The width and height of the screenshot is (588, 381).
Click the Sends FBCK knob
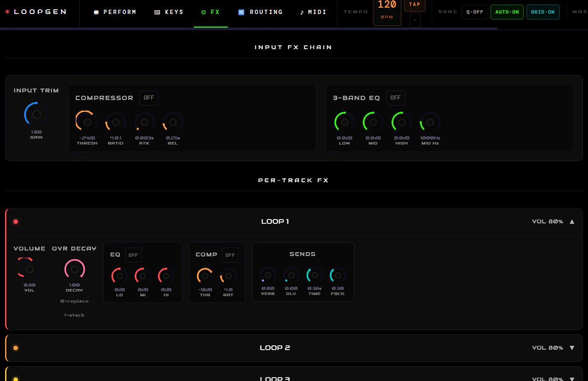338,275
